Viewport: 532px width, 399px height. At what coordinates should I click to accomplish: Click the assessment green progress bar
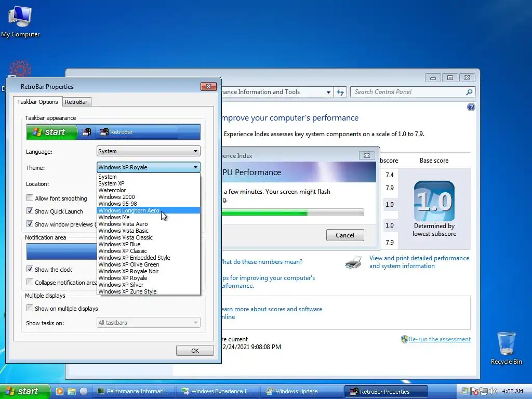point(292,212)
